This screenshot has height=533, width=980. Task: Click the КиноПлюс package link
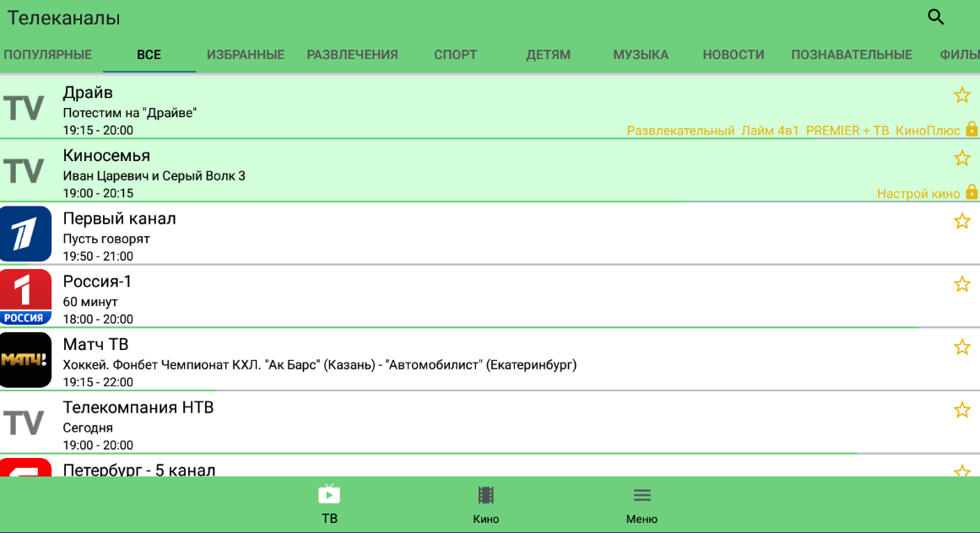(x=928, y=131)
